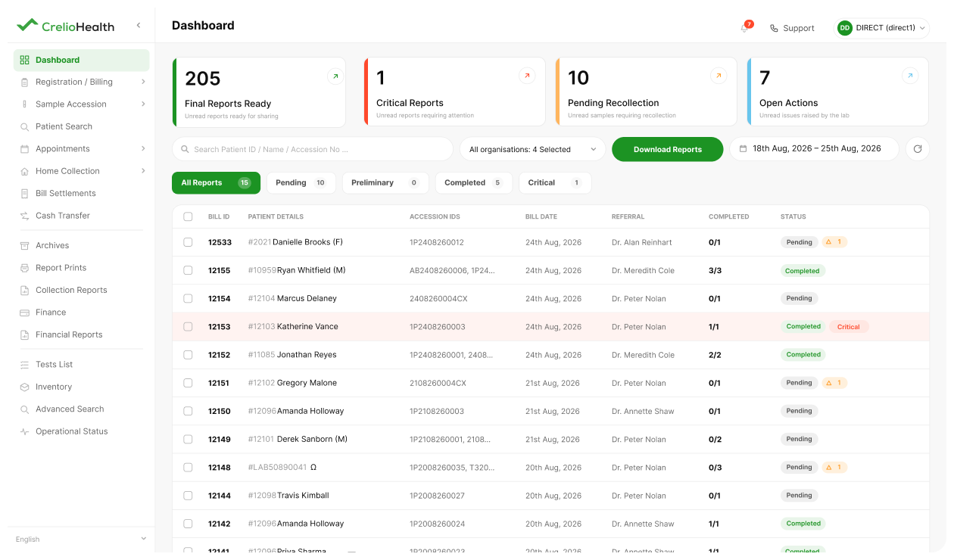Check the box for bill 12152
954x560 pixels.
point(188,355)
